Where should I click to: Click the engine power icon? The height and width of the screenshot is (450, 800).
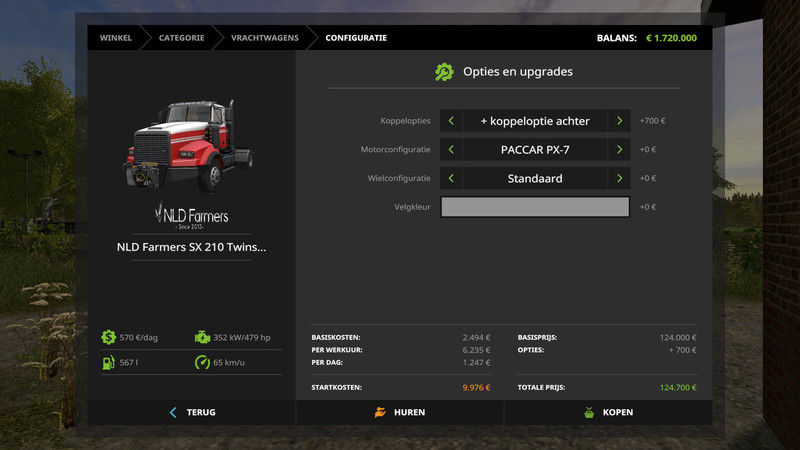click(x=203, y=338)
